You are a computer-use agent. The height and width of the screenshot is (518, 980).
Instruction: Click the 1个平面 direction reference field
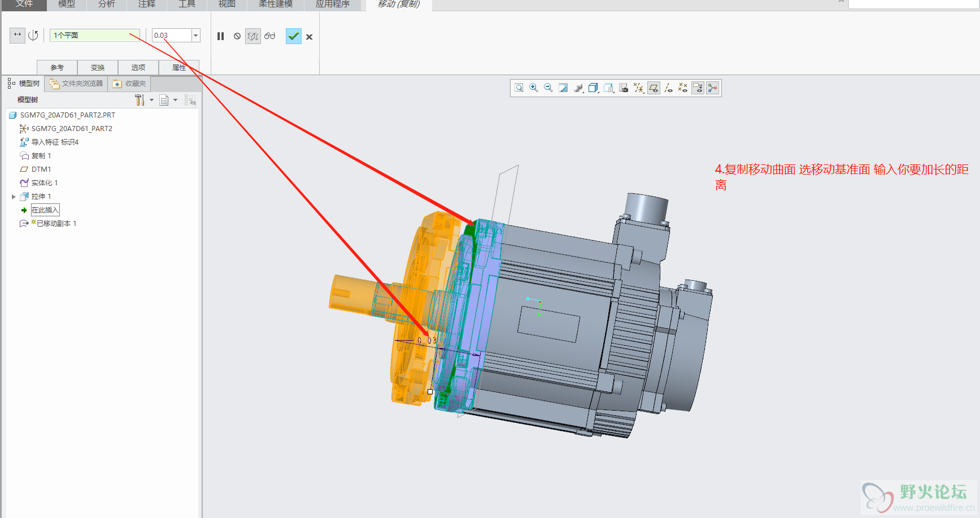point(95,35)
